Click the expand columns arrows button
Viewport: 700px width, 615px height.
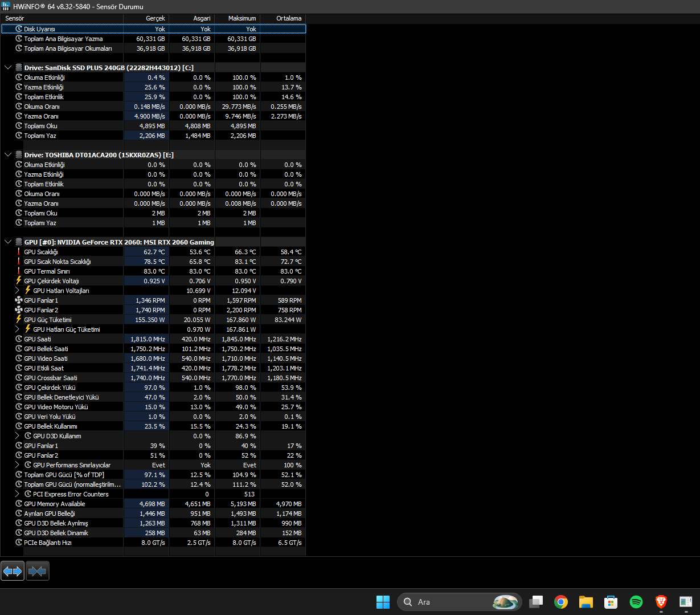point(13,571)
